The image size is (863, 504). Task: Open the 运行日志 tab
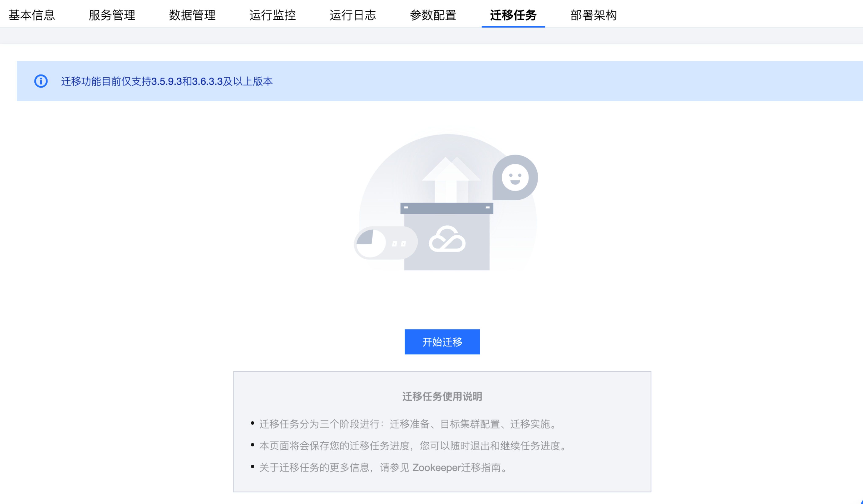click(x=353, y=15)
